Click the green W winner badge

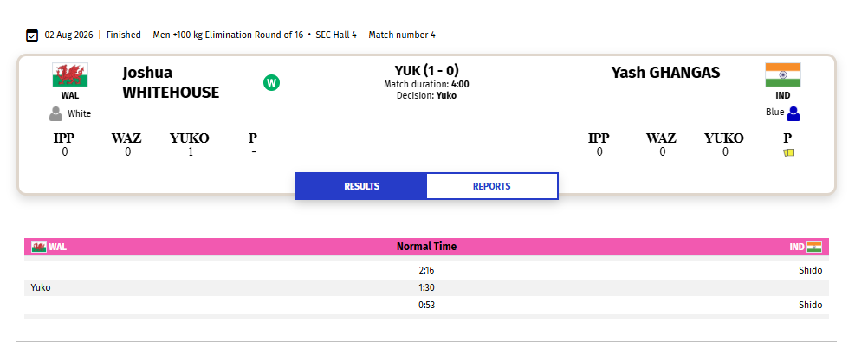[x=271, y=83]
